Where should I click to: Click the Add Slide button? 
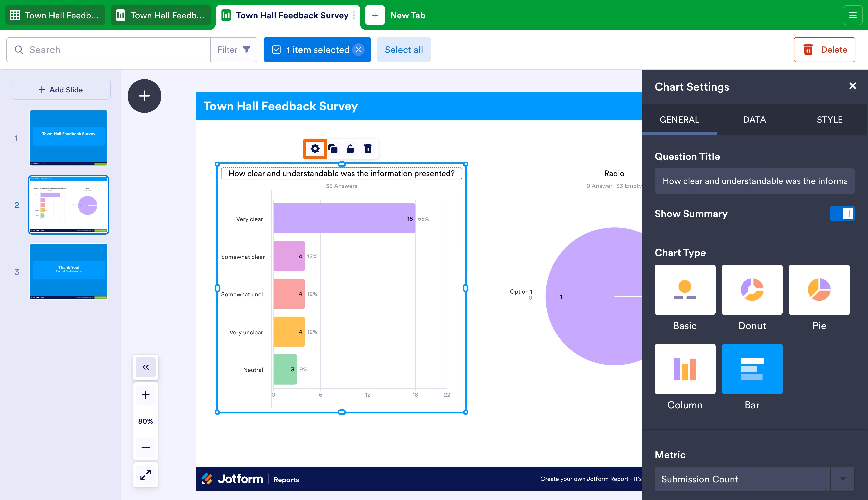coord(61,90)
